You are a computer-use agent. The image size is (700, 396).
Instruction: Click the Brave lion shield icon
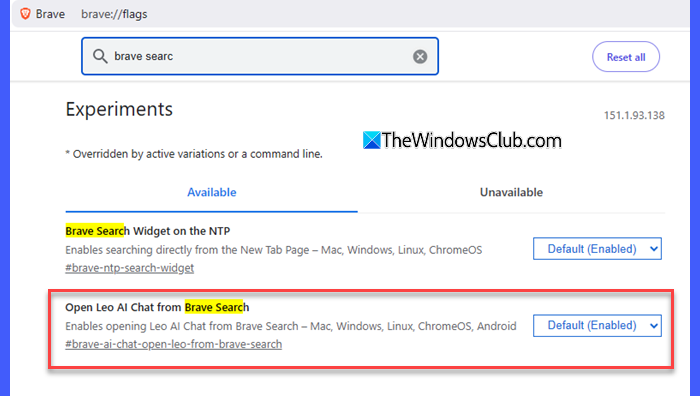(x=25, y=14)
